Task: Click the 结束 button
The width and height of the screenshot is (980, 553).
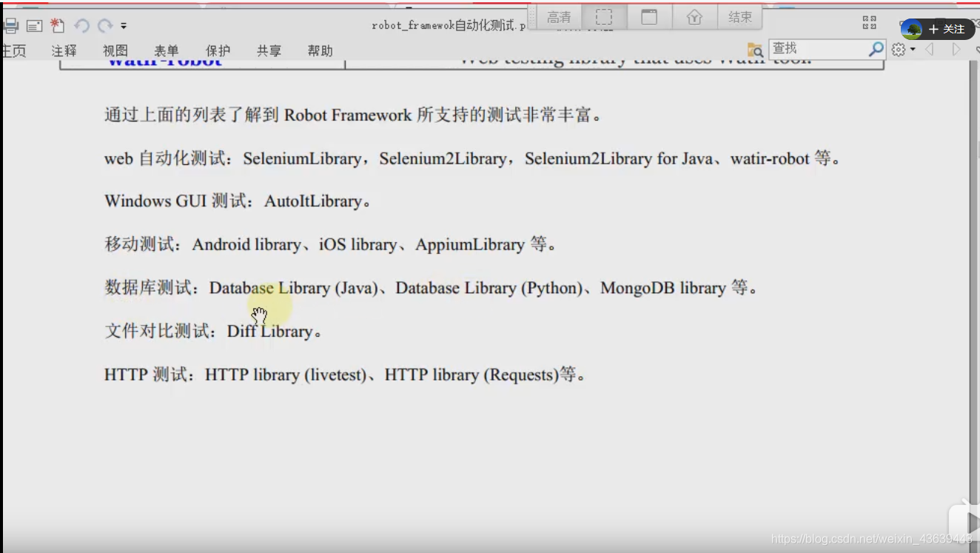Action: (740, 17)
